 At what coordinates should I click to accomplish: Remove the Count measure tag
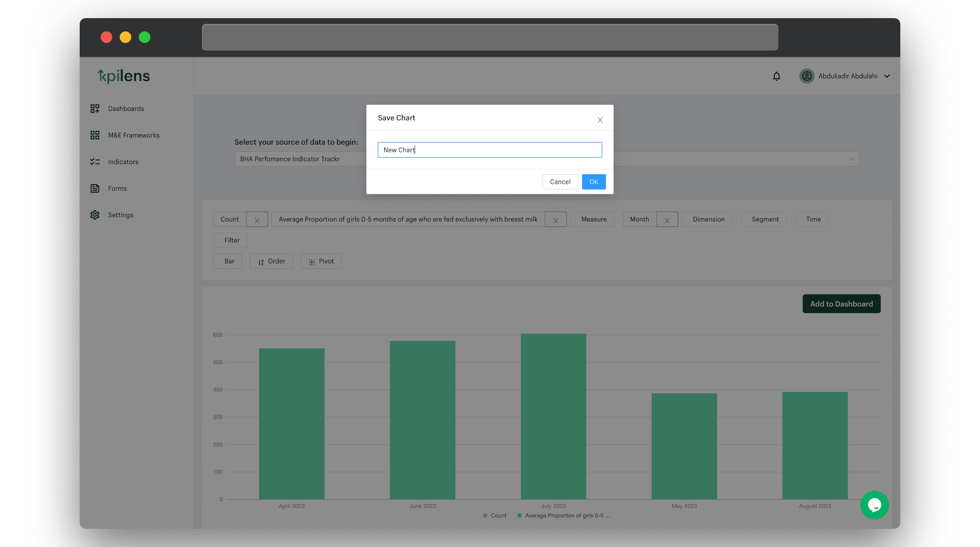click(257, 220)
